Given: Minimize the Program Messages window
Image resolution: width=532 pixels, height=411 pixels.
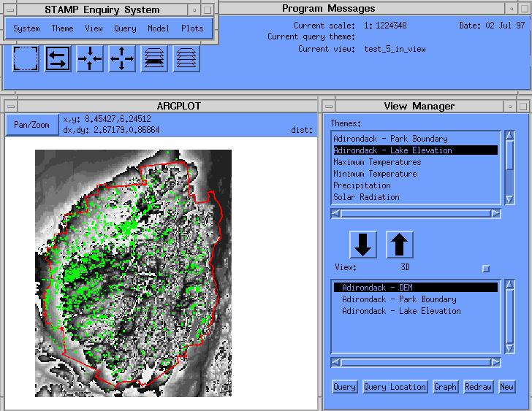Looking at the screenshot, I should pos(512,9).
